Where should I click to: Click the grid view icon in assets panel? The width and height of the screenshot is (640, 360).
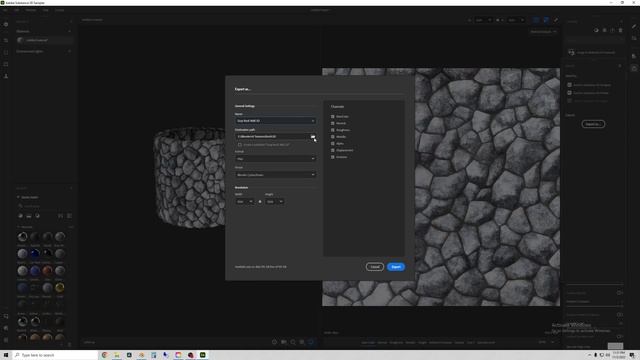coord(69,216)
